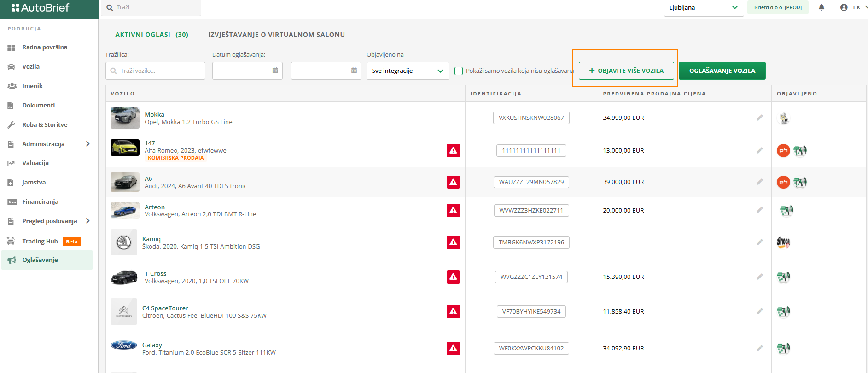Click VIN VXKUSHNSKNW028067 identification box
This screenshot has width=868, height=373.
point(531,118)
